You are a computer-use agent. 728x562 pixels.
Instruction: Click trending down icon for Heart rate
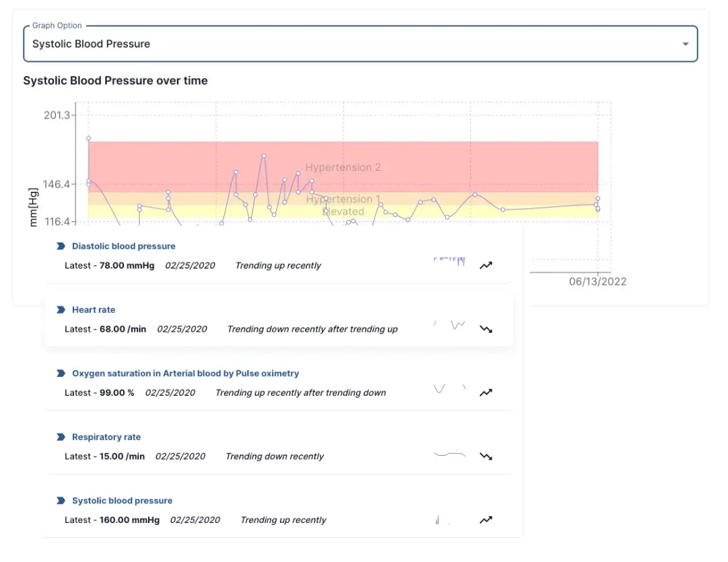click(486, 329)
